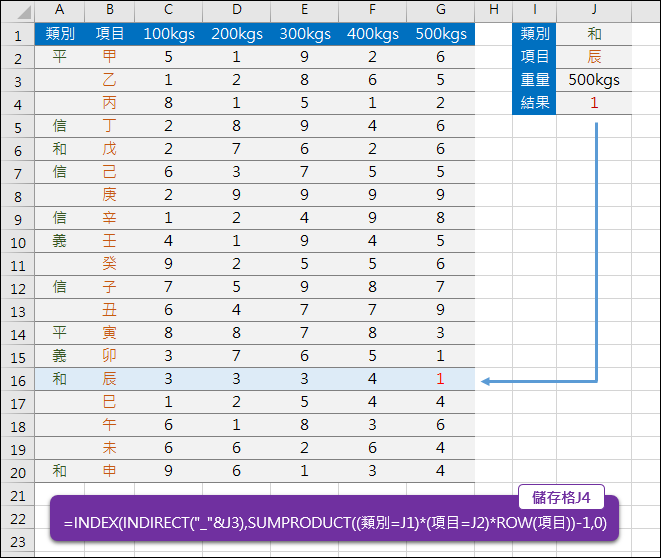This screenshot has height=558, width=661.
Task: Select column H header
Action: coord(494,10)
